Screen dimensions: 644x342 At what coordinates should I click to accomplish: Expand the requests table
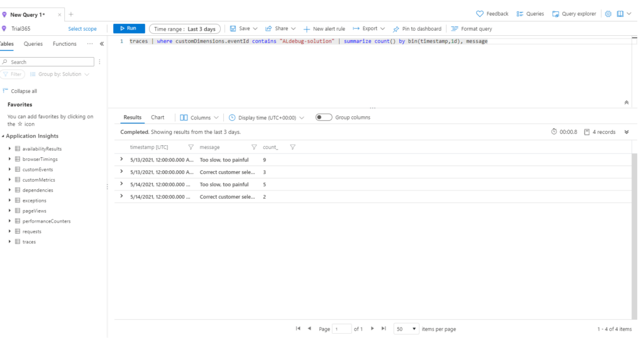(x=10, y=231)
